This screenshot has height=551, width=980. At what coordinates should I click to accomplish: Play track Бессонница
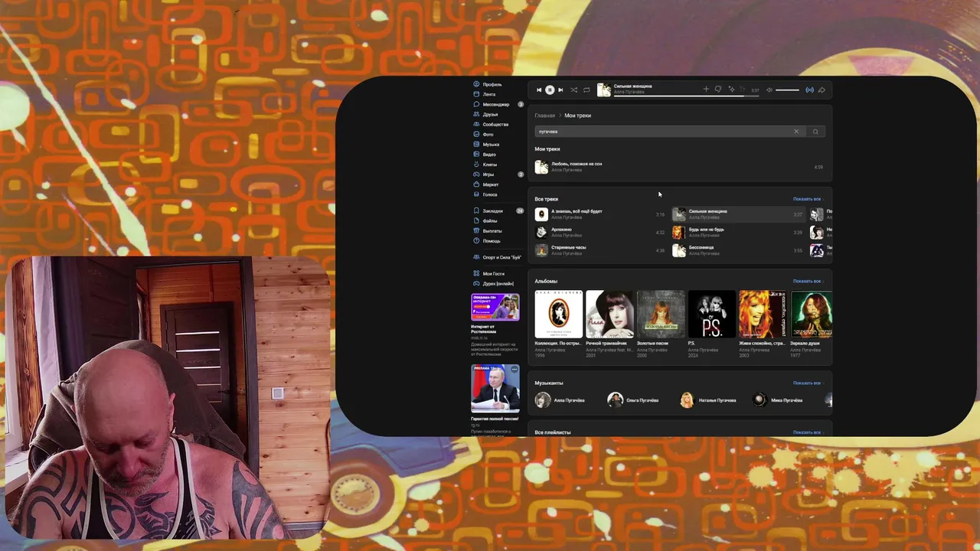[x=738, y=250]
